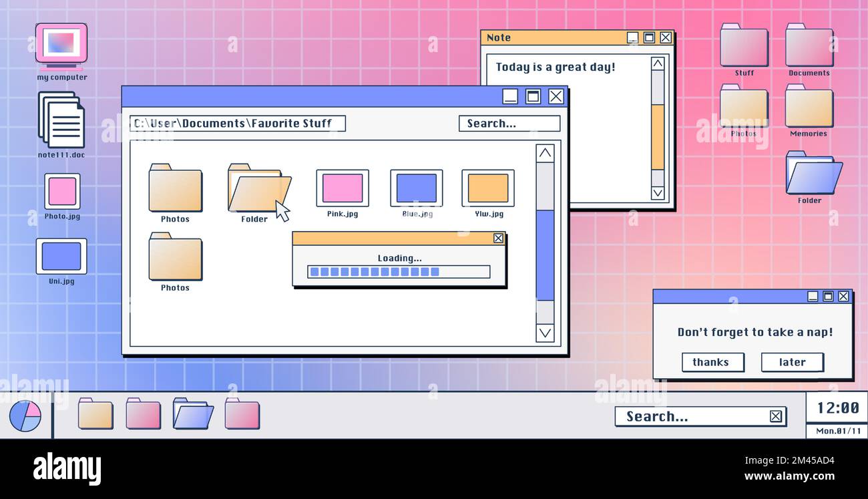Minimize the Favorite Stuff file window

pos(510,97)
